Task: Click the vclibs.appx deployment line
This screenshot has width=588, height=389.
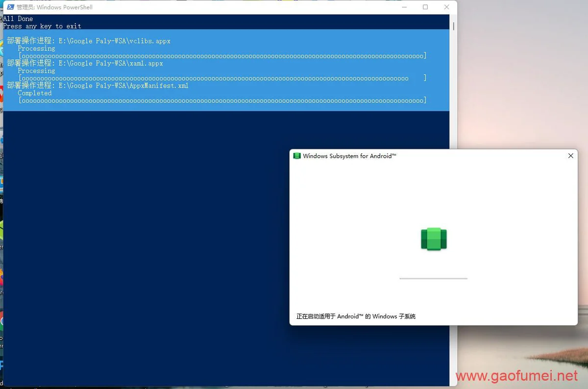Action: click(89, 41)
